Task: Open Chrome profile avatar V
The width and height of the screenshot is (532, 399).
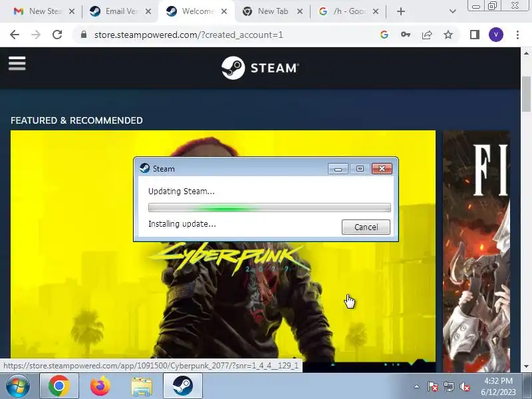Action: [x=496, y=35]
